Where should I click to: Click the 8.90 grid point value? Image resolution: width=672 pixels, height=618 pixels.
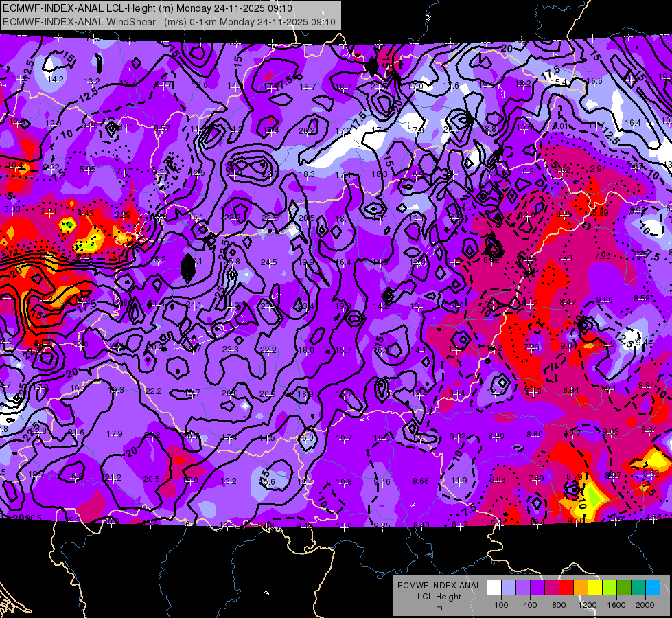(x=496, y=436)
